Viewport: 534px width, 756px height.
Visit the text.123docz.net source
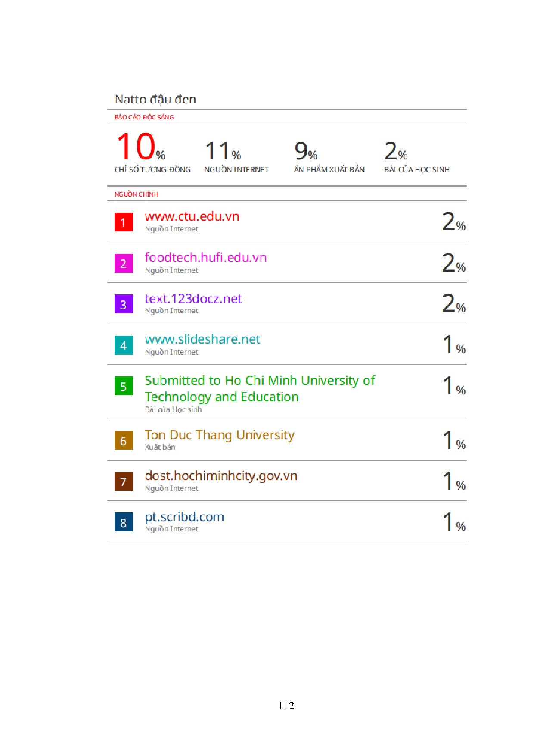(x=193, y=299)
